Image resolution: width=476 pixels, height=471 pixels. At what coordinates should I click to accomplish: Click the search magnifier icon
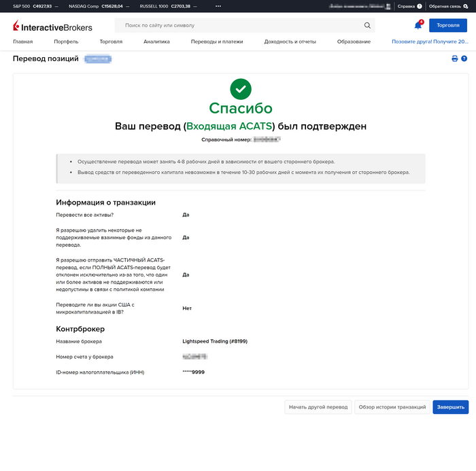click(x=367, y=26)
